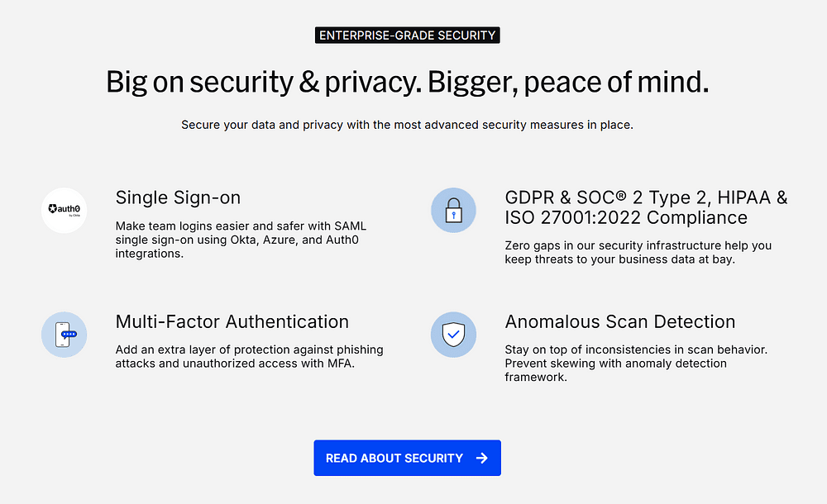Select 'Bigger, peace of mind.' headline sentence
Image resolution: width=827 pixels, height=504 pixels.
pyautogui.click(x=568, y=83)
